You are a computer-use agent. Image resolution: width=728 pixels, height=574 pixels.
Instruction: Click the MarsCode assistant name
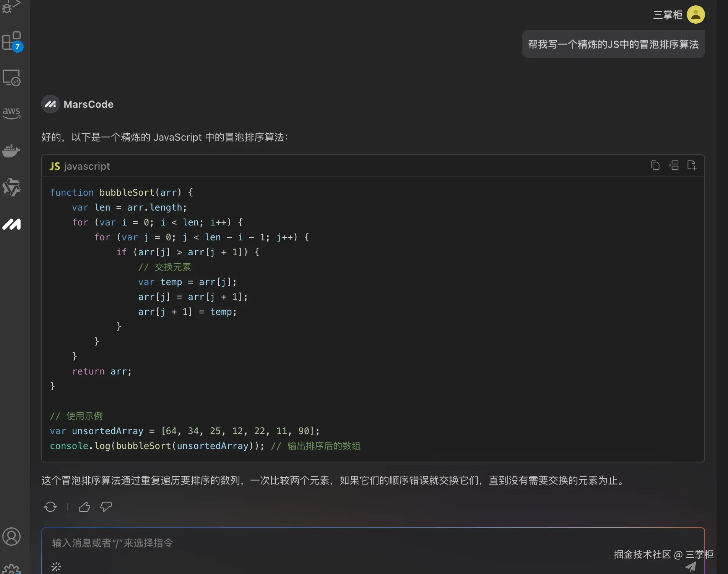click(89, 104)
